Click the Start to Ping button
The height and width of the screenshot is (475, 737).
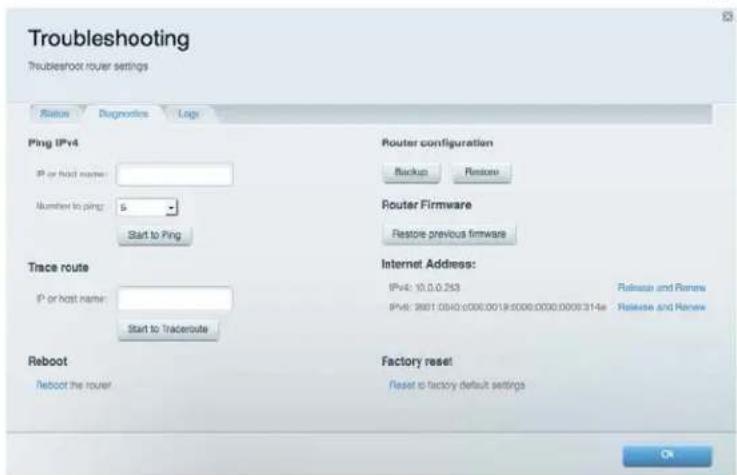pyautogui.click(x=155, y=235)
